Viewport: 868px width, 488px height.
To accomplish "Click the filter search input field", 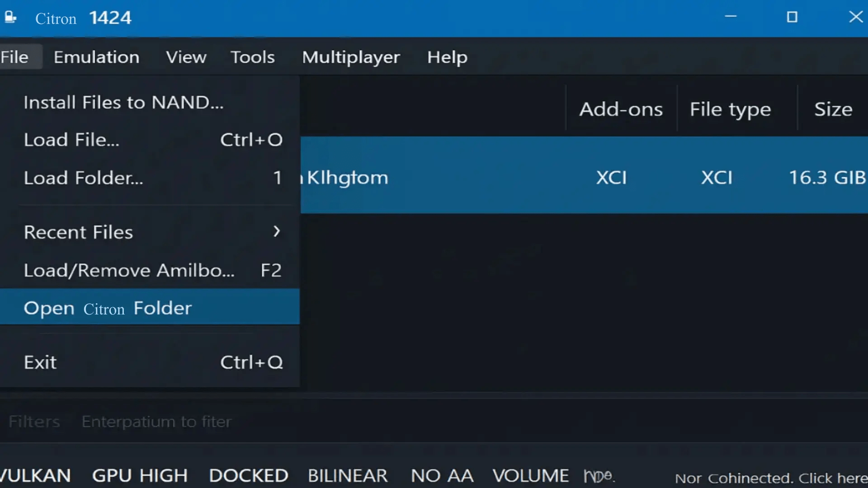I will [x=156, y=422].
